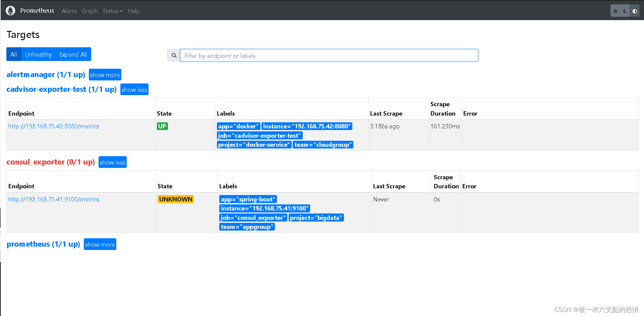Open alertmanager (1/1 up) heading link

pos(46,74)
